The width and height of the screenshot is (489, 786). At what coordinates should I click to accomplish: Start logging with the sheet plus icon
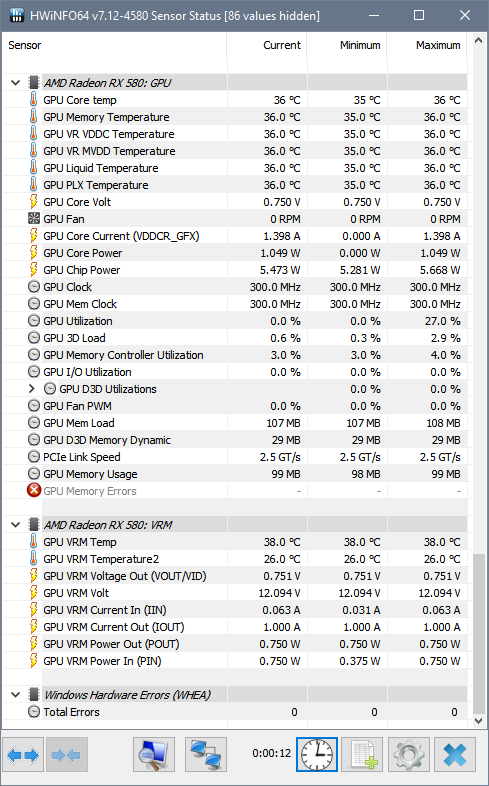pyautogui.click(x=362, y=754)
